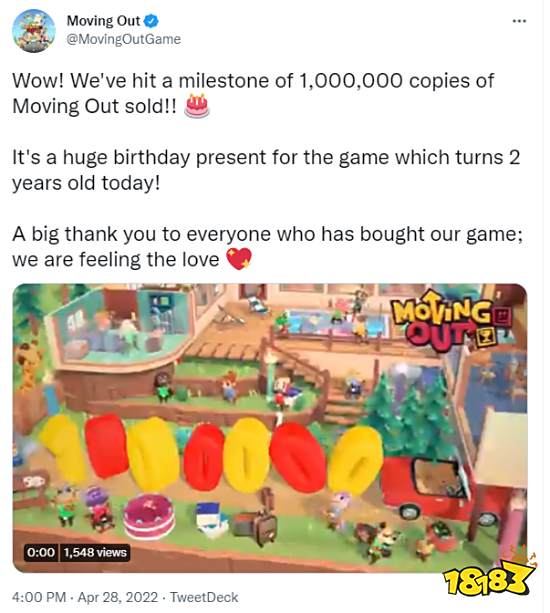Click the milestone announcement tweet text
This screenshot has width=550, height=613.
coord(253,93)
